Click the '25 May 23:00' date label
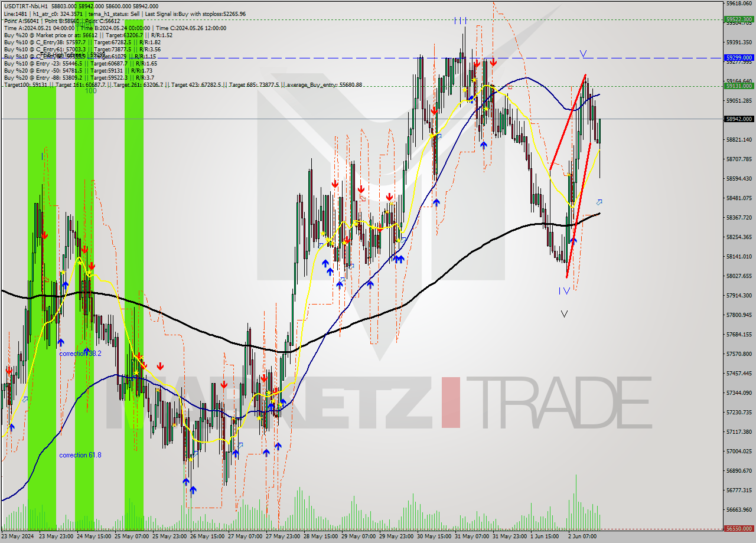The image size is (756, 543). [x=170, y=537]
